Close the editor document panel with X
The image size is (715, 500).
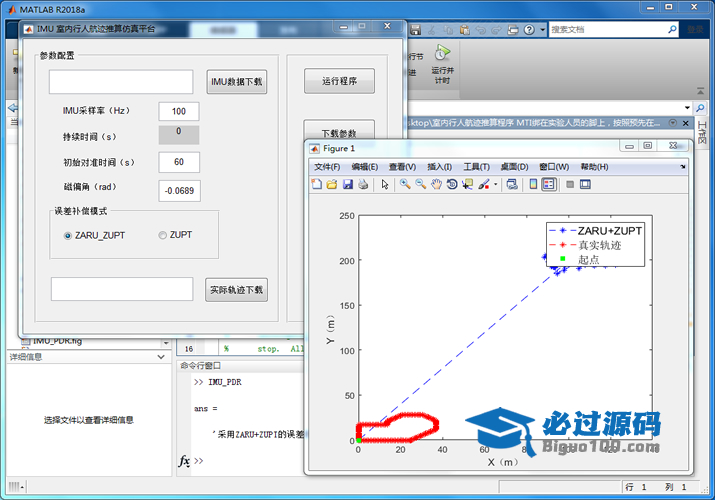pyautogui.click(x=685, y=123)
